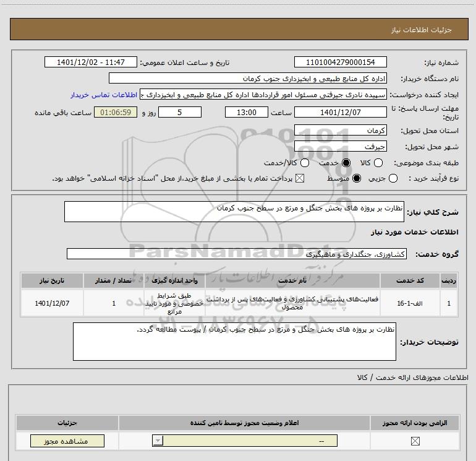
Task: Open اطلاعات تماس خریدار link
Action: click(104, 95)
